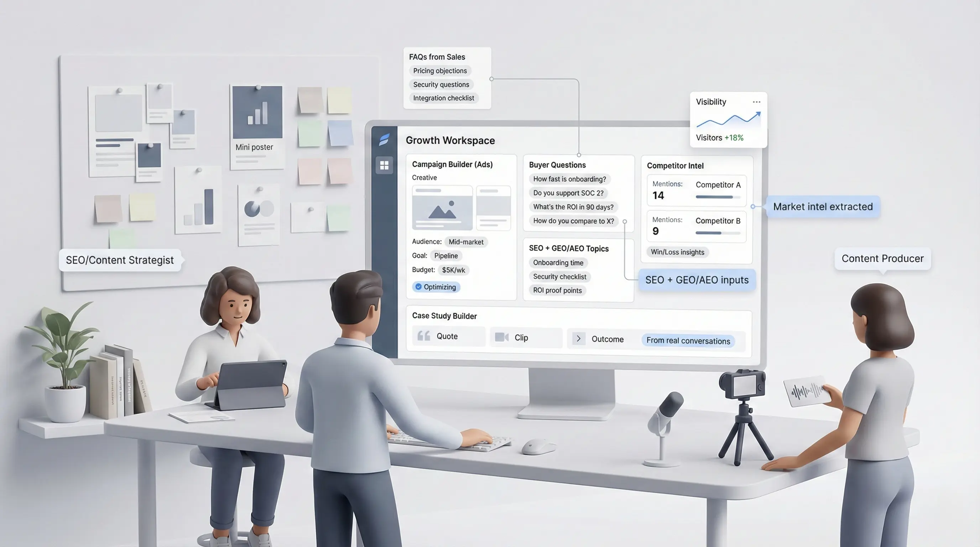Expand the Outcome chevron arrow

[579, 339]
